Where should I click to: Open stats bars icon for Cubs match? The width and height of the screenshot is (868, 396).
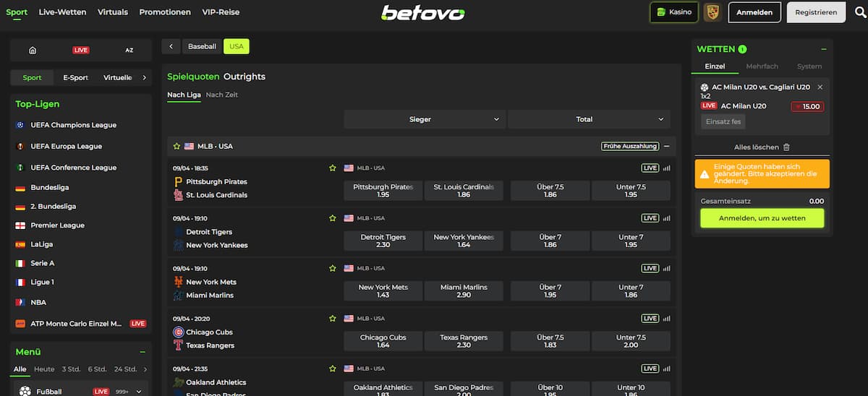[x=667, y=318]
